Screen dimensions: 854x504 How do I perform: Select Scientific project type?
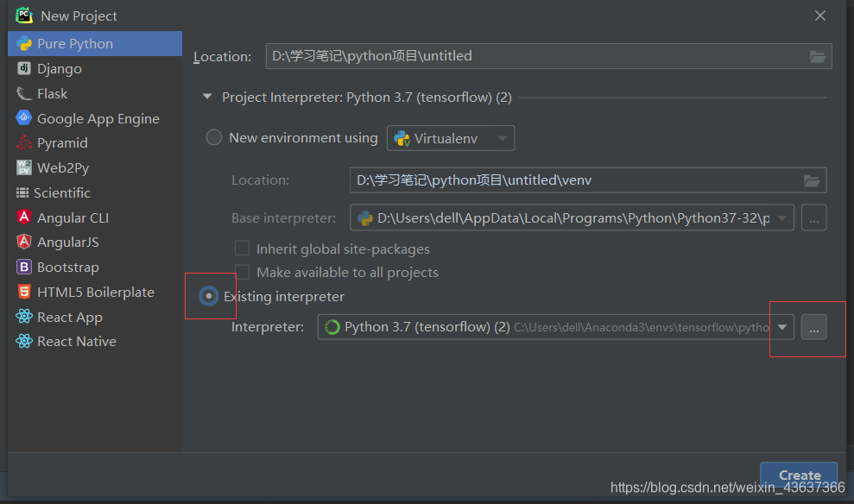[95, 192]
